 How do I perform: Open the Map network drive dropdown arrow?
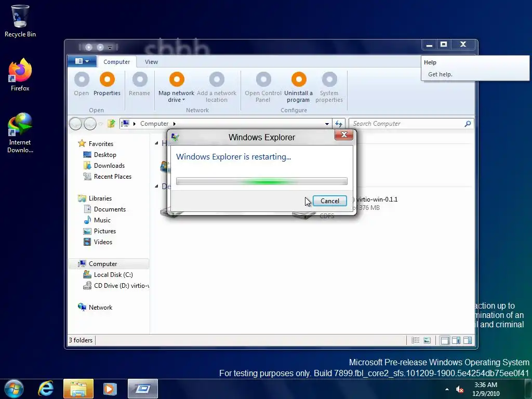pos(183,100)
